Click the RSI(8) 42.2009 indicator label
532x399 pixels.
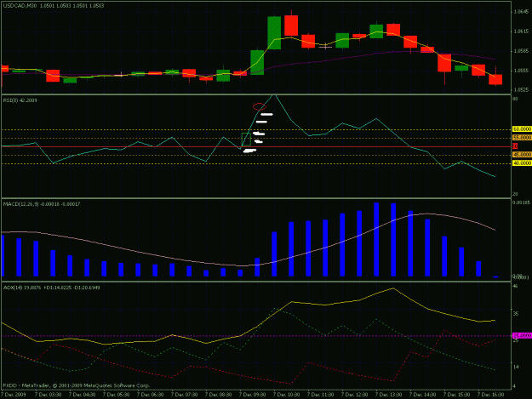tap(20, 100)
